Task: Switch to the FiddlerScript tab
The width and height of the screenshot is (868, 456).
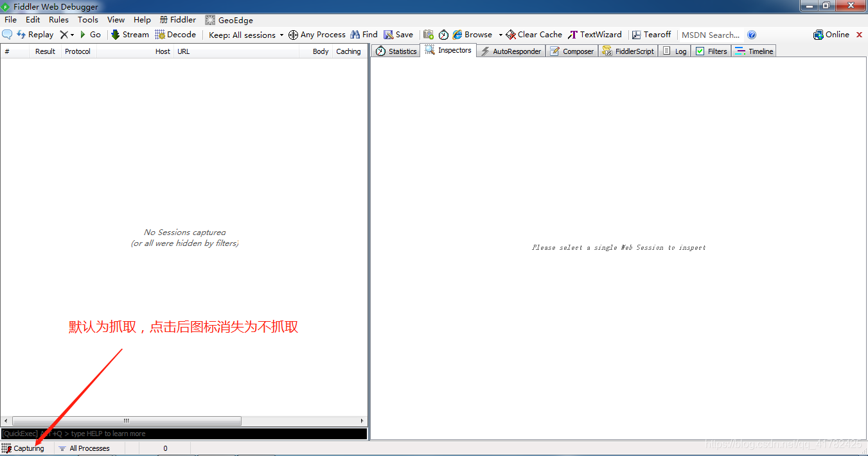Action: (x=628, y=51)
